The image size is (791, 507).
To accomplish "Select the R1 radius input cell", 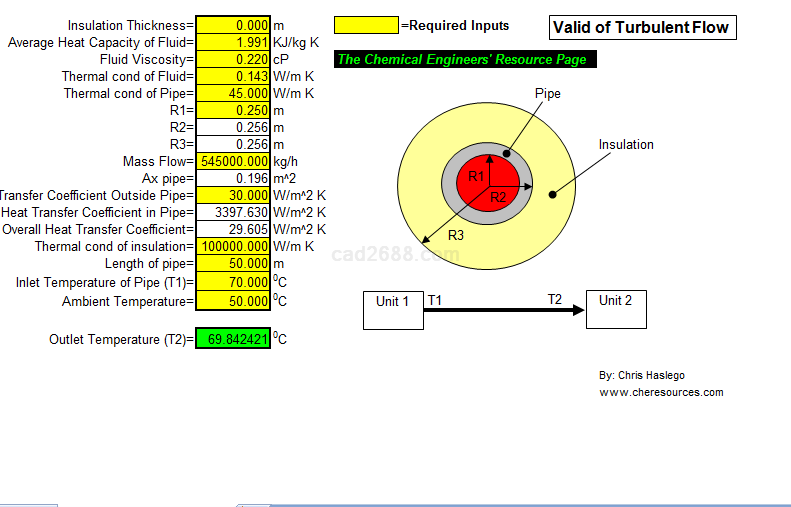I will point(233,110).
